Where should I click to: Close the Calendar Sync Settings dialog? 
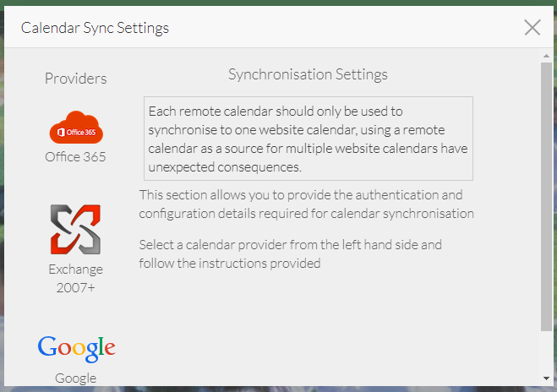click(x=532, y=28)
